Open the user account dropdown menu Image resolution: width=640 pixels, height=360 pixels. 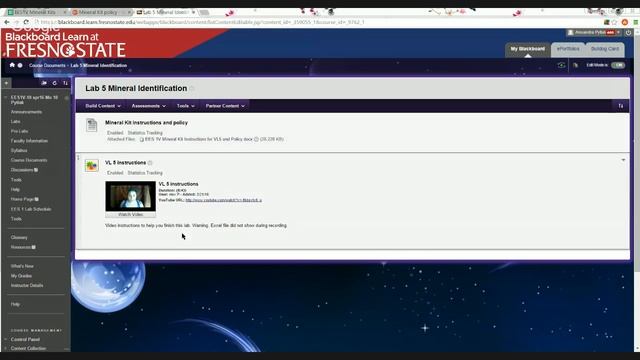tap(594, 32)
